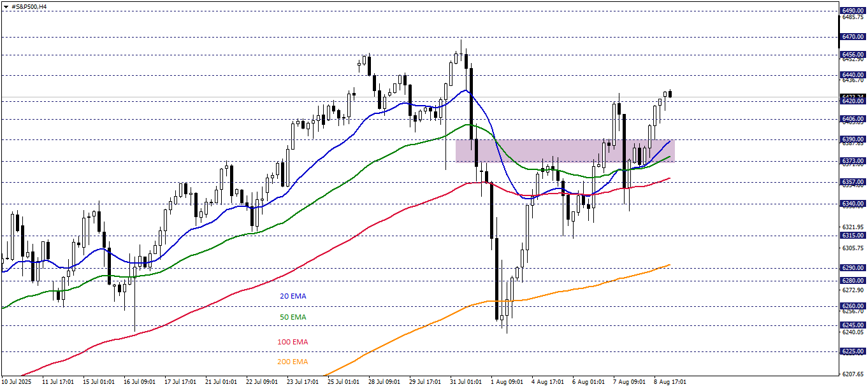Click the 28 Jul 09:01 time label
The image size is (868, 389).
(x=384, y=383)
